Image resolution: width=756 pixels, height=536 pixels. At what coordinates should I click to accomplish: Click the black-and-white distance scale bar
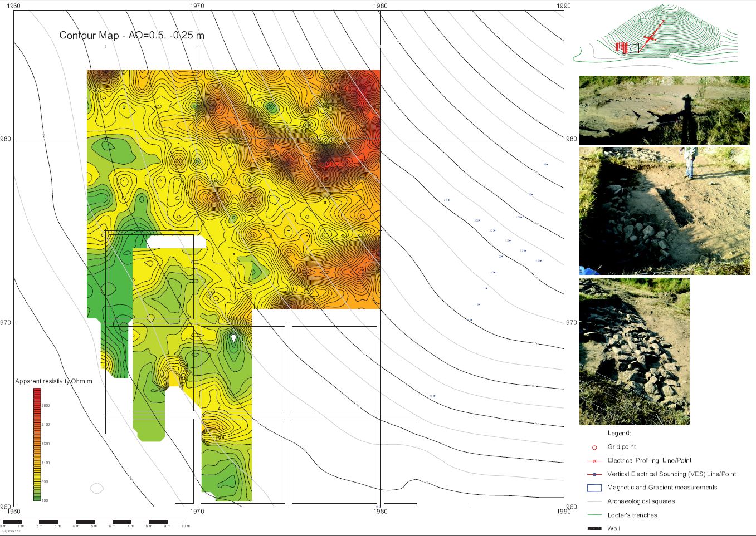[x=94, y=522]
